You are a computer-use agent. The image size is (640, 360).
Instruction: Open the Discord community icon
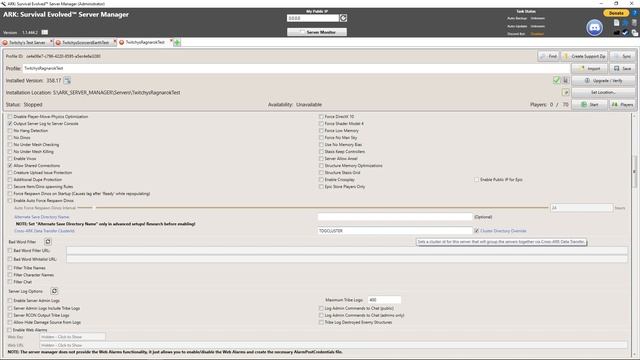click(x=594, y=28)
